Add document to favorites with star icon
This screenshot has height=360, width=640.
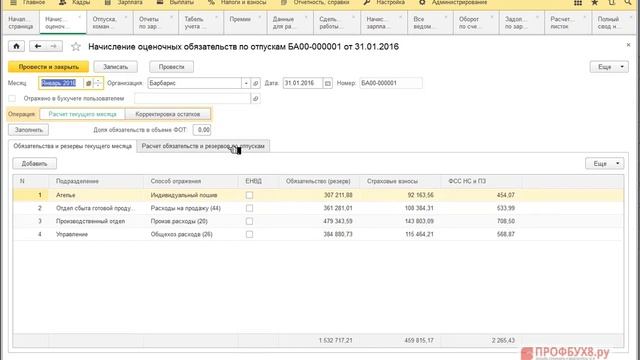(76, 47)
